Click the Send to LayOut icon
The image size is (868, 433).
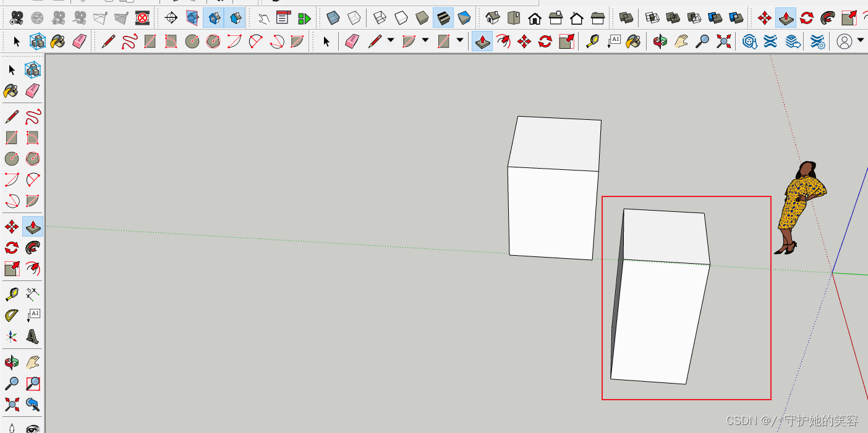(x=792, y=41)
